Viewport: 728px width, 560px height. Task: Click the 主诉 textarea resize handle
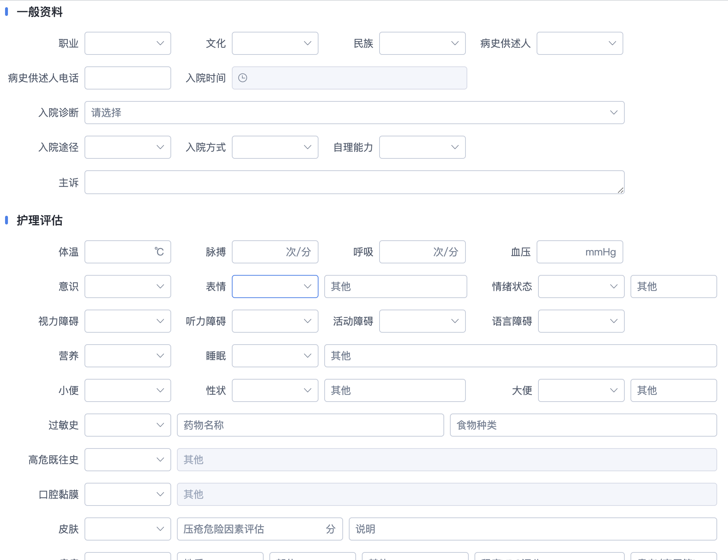(x=620, y=190)
